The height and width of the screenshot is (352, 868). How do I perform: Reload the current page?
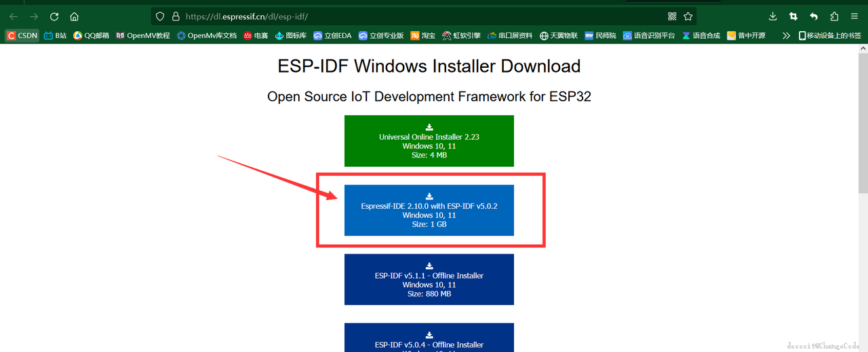54,16
